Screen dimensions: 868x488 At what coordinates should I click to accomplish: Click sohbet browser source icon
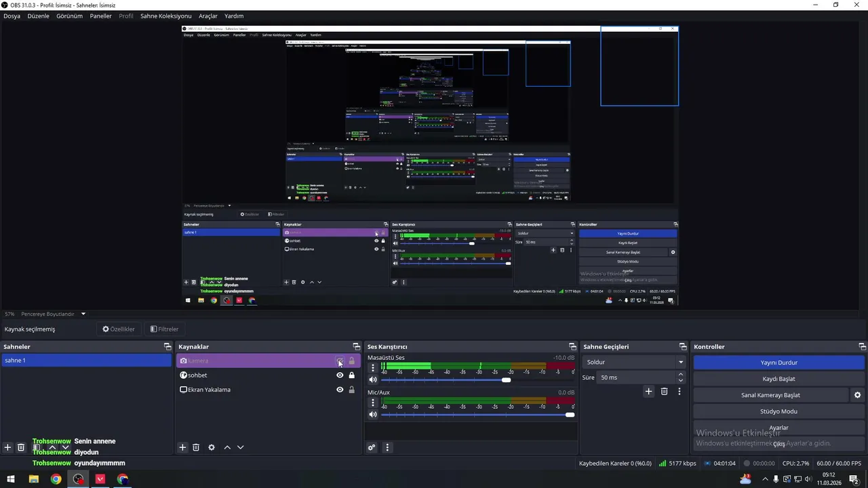[183, 375]
